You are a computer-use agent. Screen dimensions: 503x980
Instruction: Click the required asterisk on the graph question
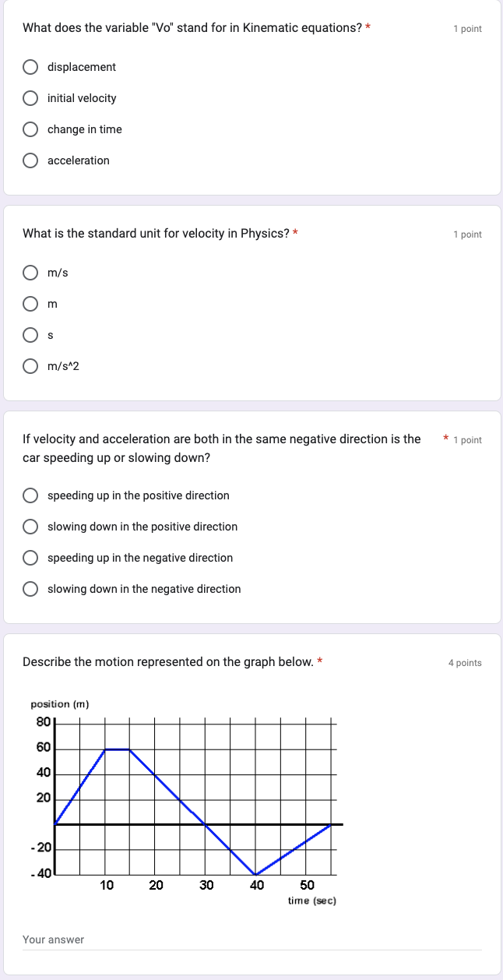(x=318, y=661)
